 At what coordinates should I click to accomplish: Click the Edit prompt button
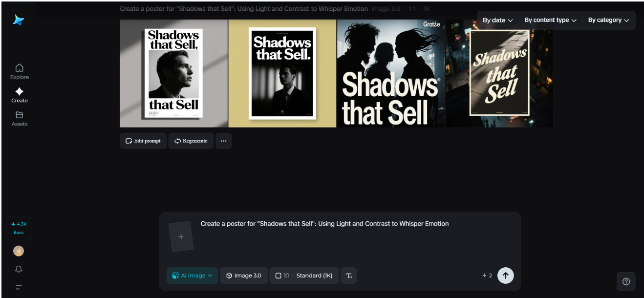tap(143, 141)
